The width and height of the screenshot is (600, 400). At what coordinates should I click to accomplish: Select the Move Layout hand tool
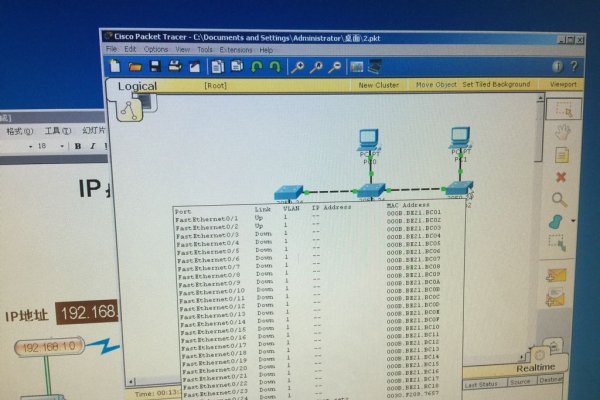[561, 131]
